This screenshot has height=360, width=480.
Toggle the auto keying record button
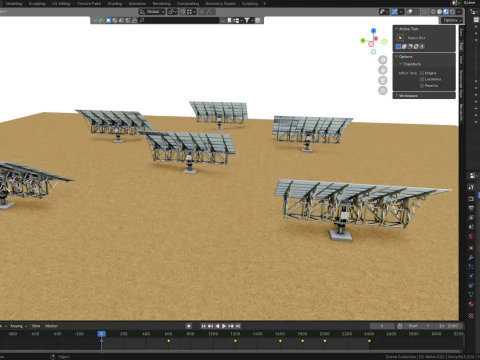click(x=188, y=326)
